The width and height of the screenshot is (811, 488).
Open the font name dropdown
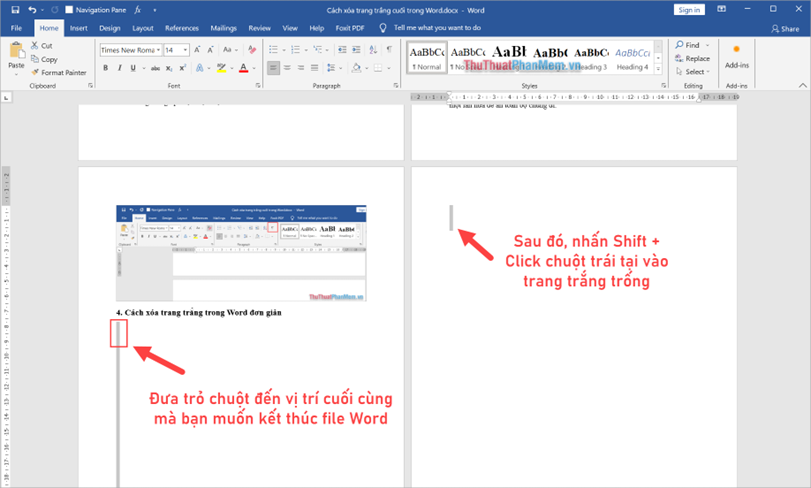point(158,50)
